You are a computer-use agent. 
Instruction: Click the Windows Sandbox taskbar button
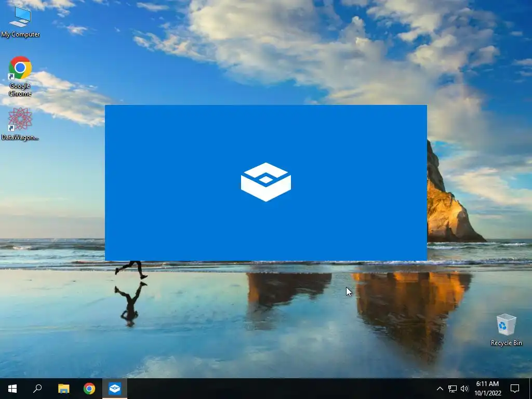pyautogui.click(x=115, y=389)
